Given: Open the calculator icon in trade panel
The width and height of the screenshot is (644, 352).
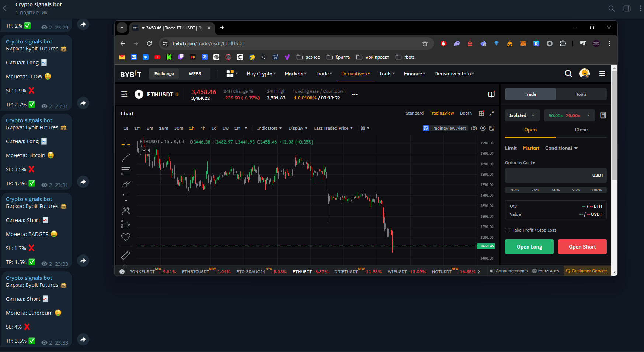Looking at the screenshot, I should (x=603, y=115).
